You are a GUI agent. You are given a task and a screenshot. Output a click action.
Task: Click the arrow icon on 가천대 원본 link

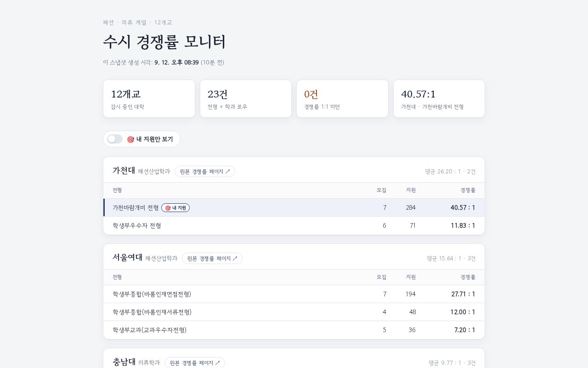pyautogui.click(x=228, y=172)
